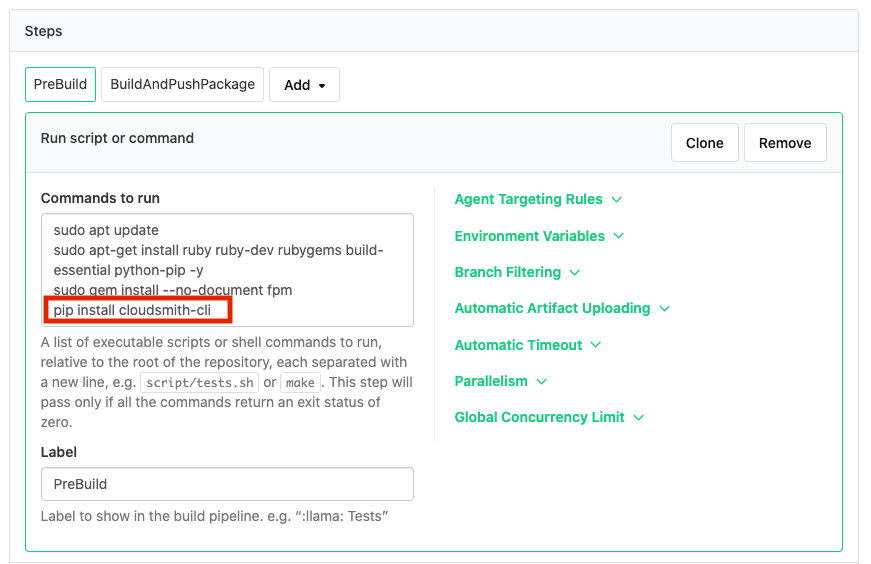Click the Automatic Artifact Uploading chevron arrow
871x564 pixels.
[664, 309]
